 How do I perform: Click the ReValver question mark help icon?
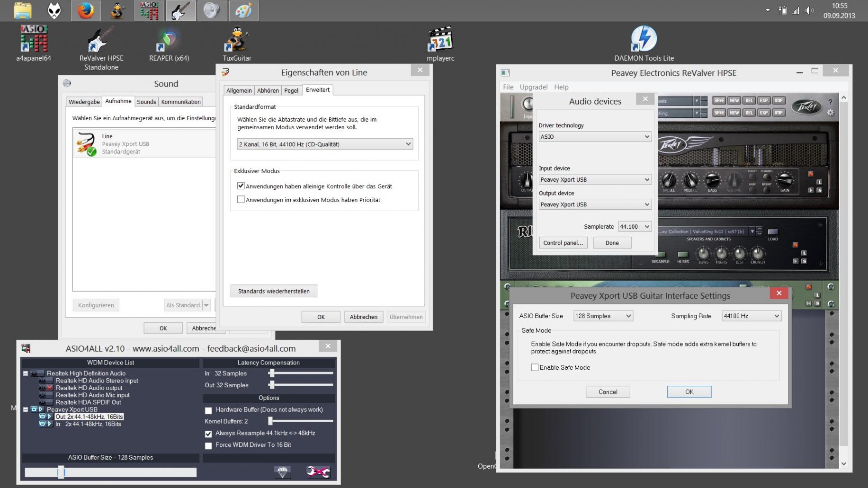coord(830,102)
